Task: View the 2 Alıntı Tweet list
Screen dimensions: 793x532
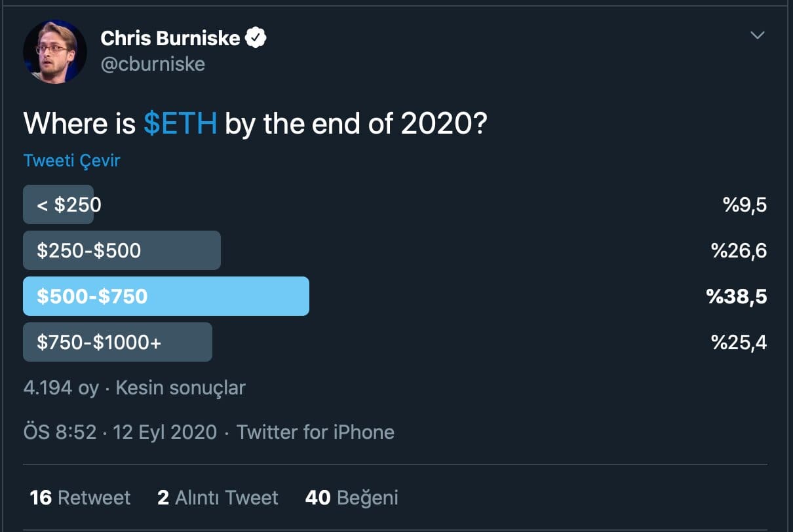Action: tap(218, 498)
